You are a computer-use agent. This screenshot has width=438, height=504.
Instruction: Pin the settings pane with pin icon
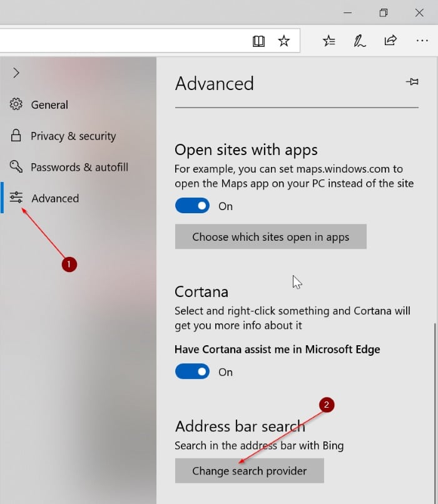412,82
